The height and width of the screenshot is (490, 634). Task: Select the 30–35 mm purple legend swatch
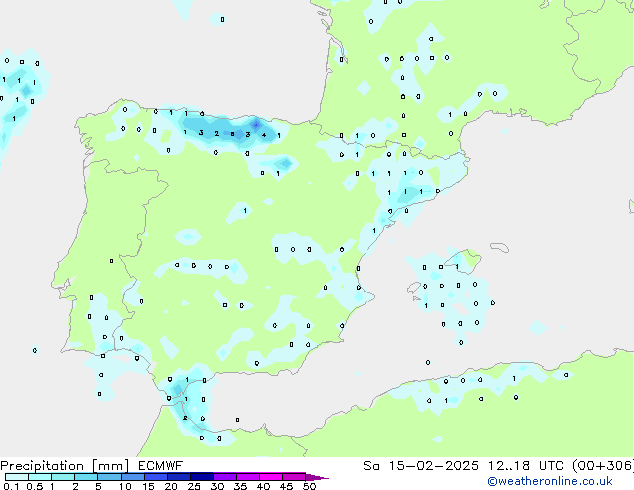pos(225,477)
